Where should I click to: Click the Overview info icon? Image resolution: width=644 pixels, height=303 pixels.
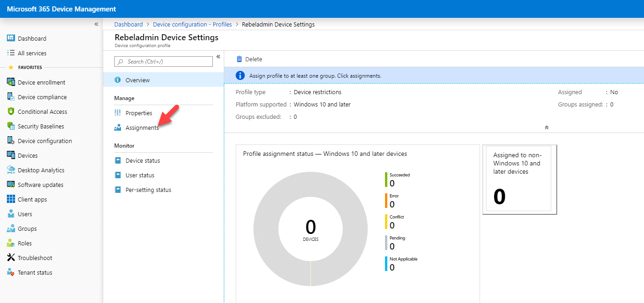tap(117, 80)
